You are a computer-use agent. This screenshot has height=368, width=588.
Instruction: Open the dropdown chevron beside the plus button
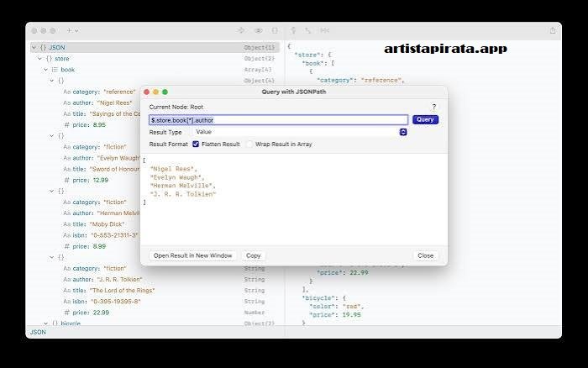[x=76, y=31]
